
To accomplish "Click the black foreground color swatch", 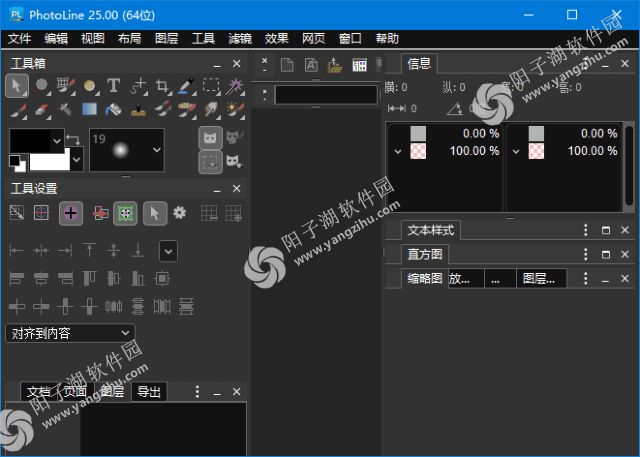I will [x=31, y=141].
